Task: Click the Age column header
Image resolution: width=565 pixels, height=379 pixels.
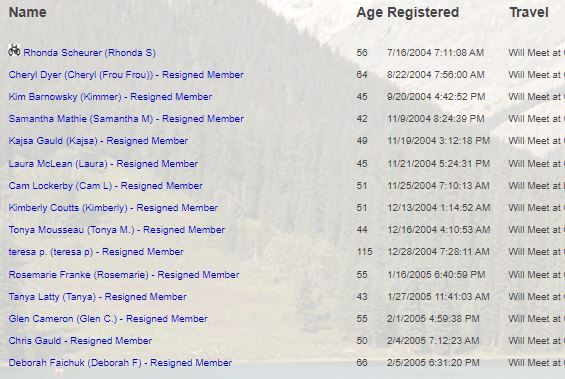Action: pos(370,13)
